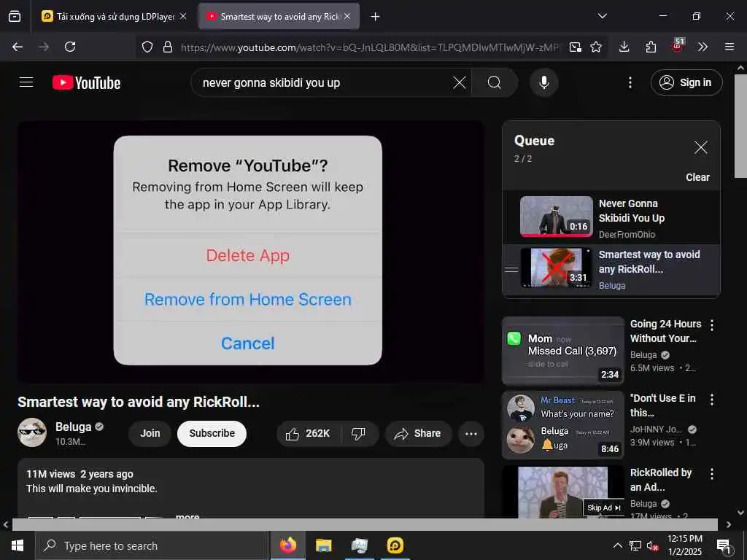Open the tracking protection shield icon
The image size is (747, 560).
coord(147,47)
